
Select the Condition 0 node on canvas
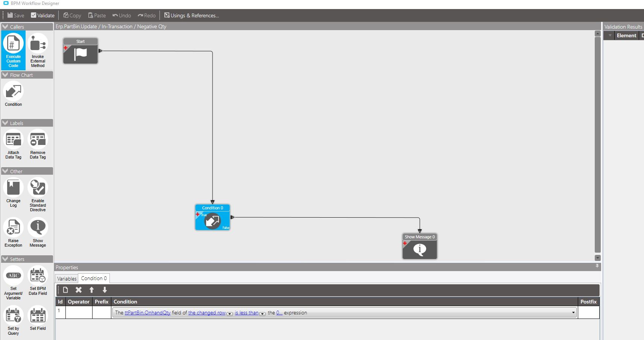pyautogui.click(x=213, y=217)
